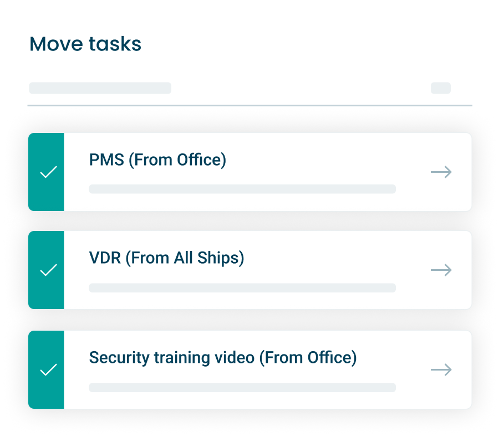Click the arrow icon on PMS (From Office)
The height and width of the screenshot is (442, 504).
[x=441, y=172]
